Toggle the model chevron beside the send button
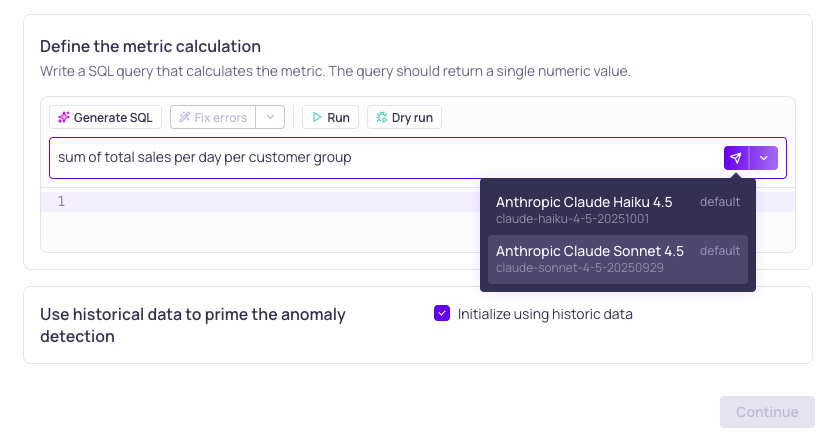The width and height of the screenshot is (834, 447). [764, 158]
